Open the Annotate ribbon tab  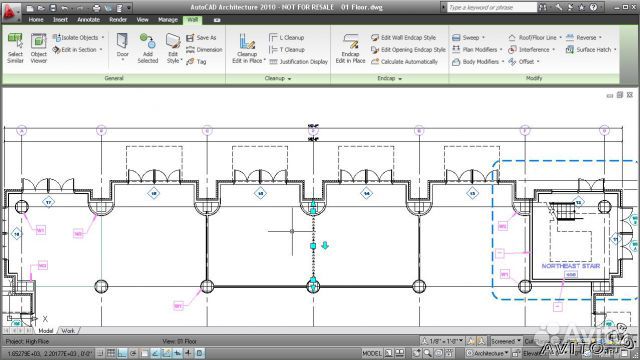coord(89,20)
